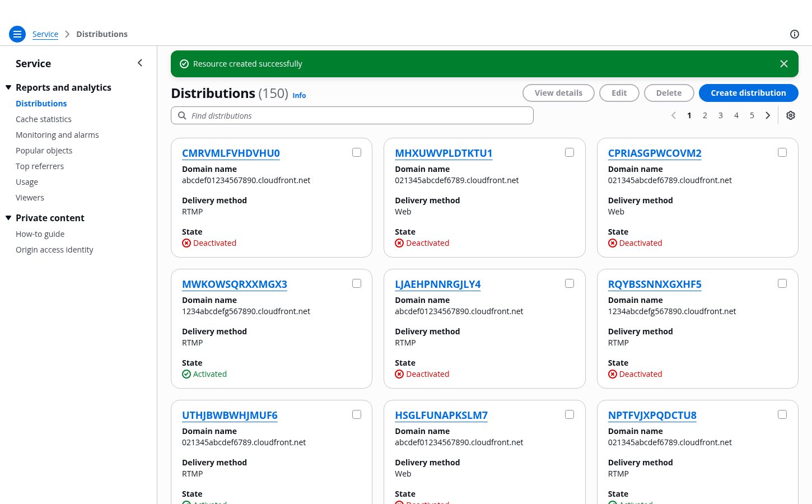The height and width of the screenshot is (504, 812).
Task: Tick the NPTFVJXPQDCTU8 card checkbox
Action: click(782, 414)
